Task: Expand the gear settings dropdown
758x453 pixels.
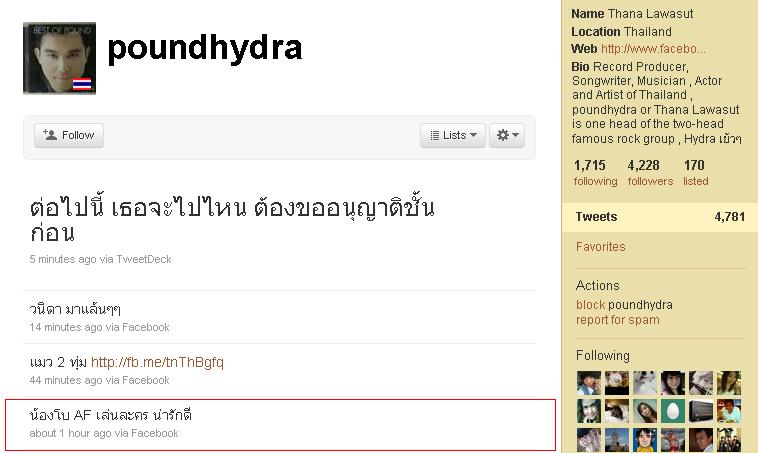Action: tap(507, 135)
